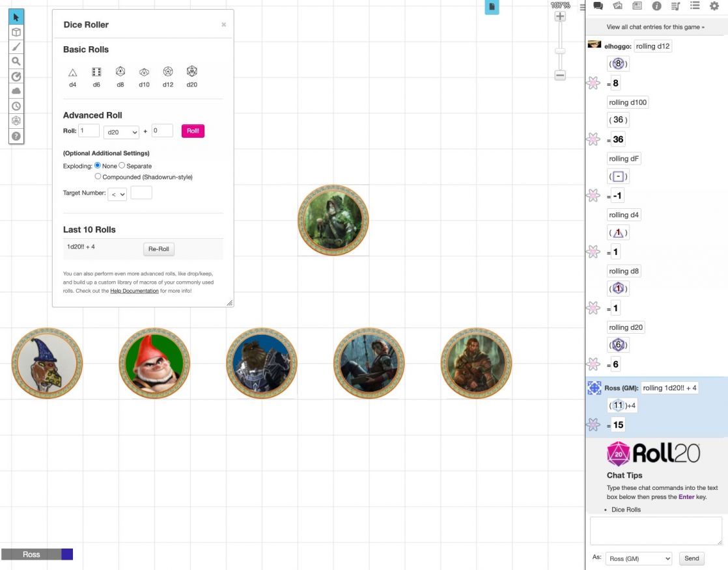Open the Journal tab
Image resolution: width=728 pixels, height=570 pixels.
tap(637, 6)
